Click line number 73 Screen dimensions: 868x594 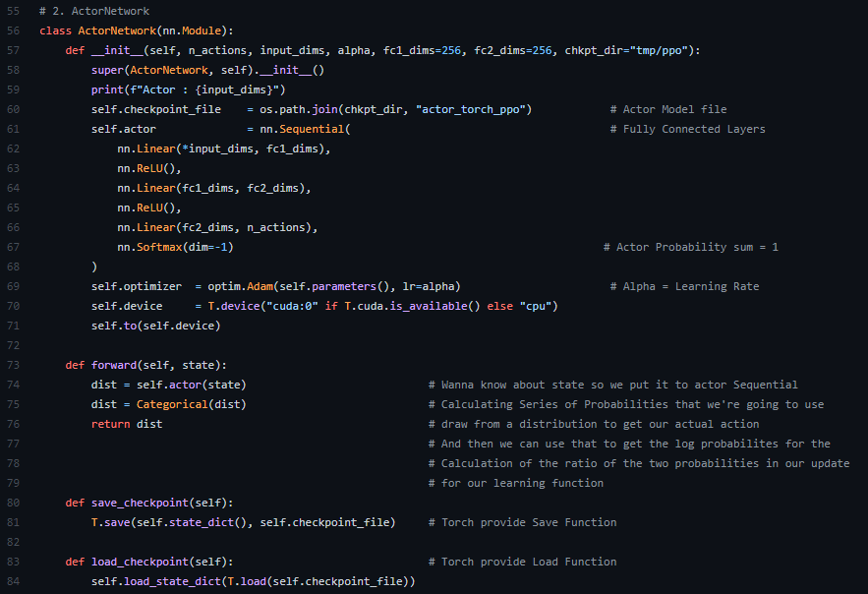[14, 365]
